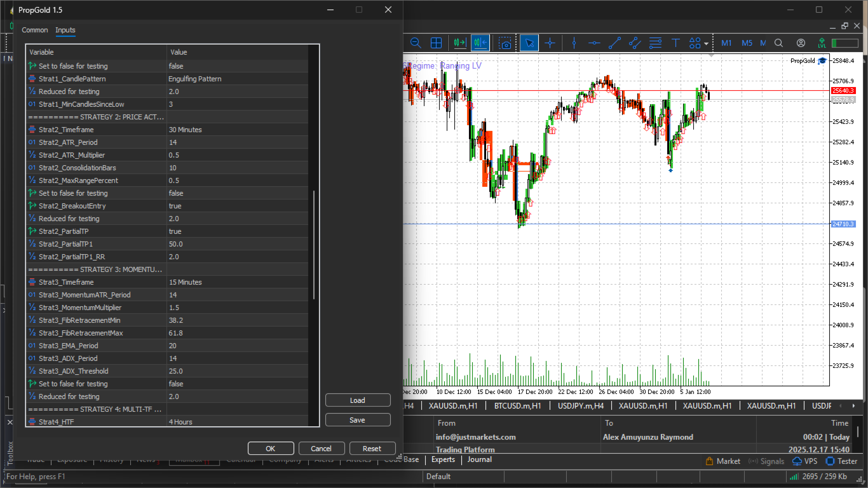The height and width of the screenshot is (488, 868).
Task: Open Signals in the toolbox bar
Action: (x=766, y=461)
